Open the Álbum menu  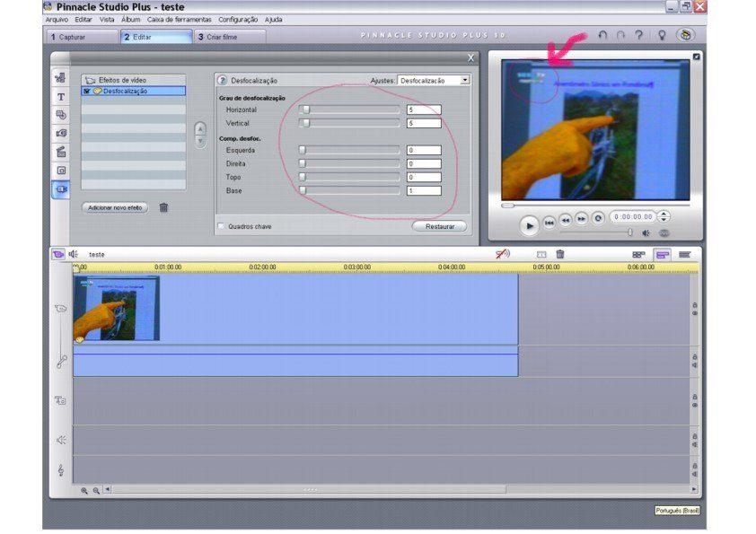coord(131,19)
